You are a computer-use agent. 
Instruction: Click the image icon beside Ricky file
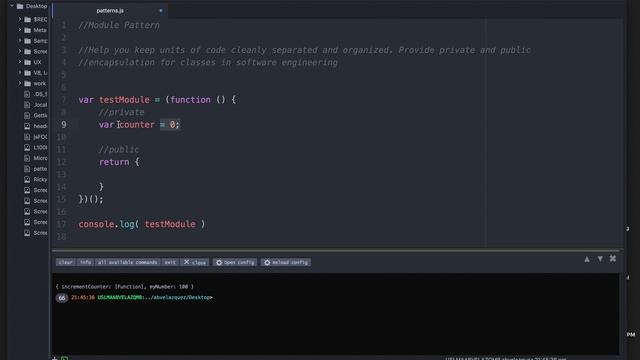click(x=27, y=179)
